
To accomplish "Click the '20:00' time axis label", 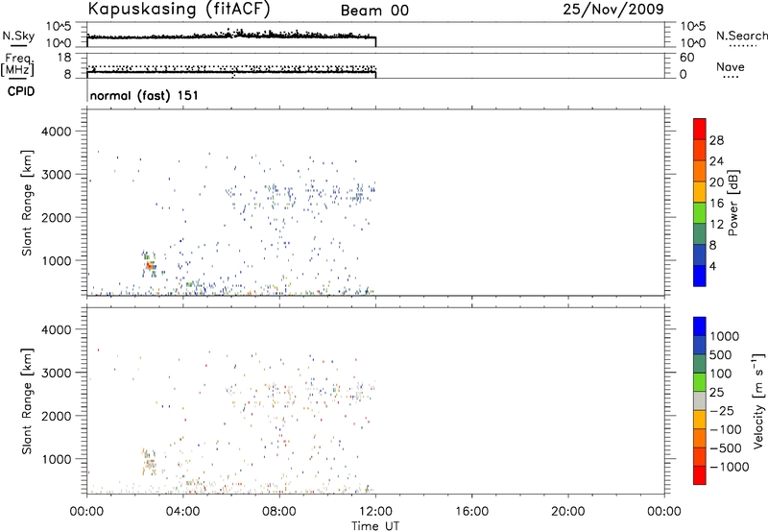I will pos(567,512).
